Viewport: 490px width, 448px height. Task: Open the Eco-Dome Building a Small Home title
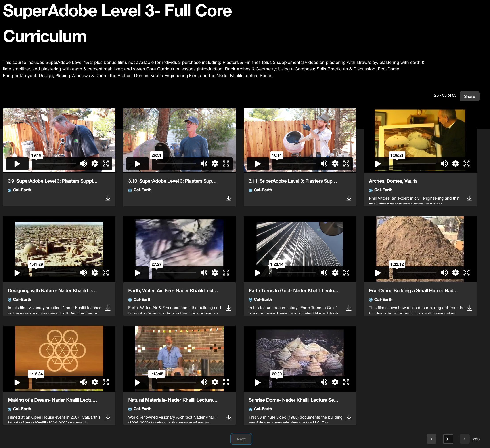(413, 291)
